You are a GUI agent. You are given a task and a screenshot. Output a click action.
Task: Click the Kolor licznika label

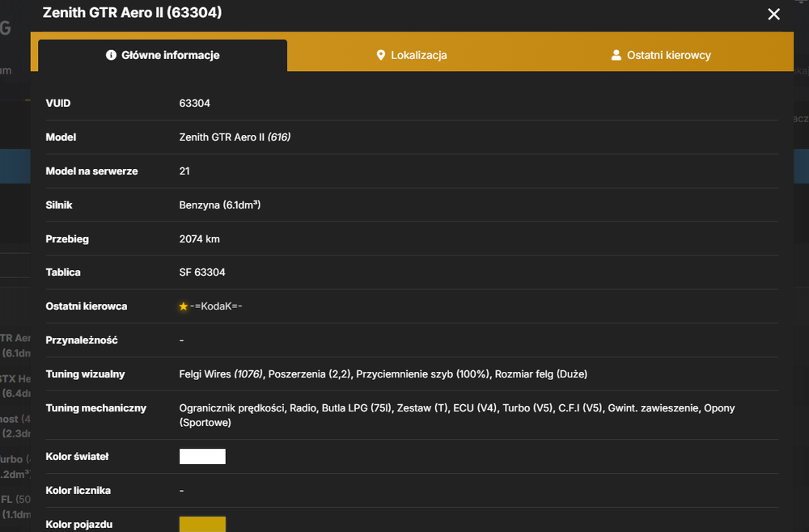[78, 490]
